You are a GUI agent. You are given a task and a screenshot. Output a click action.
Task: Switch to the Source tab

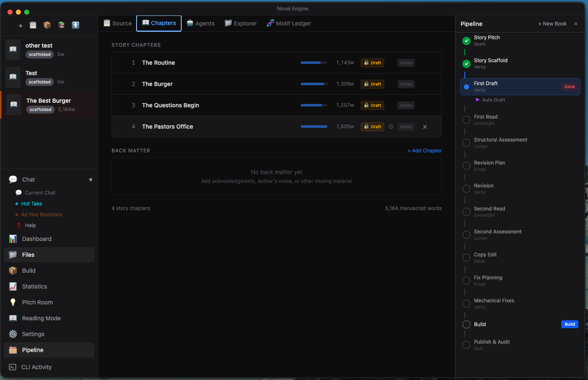(x=117, y=23)
